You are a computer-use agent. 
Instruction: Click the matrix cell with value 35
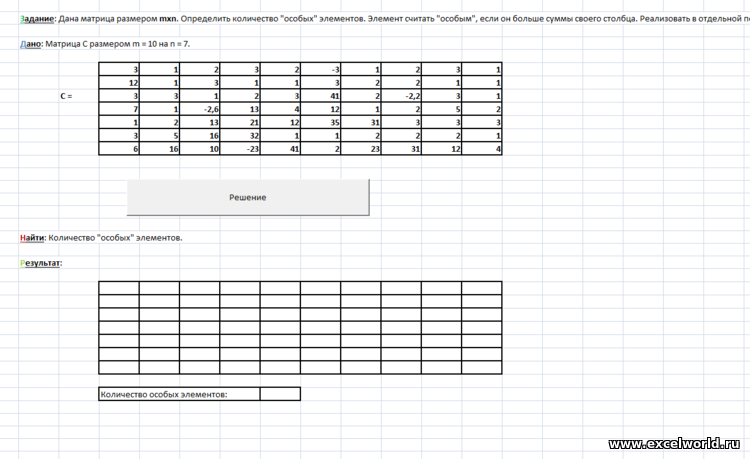point(321,122)
